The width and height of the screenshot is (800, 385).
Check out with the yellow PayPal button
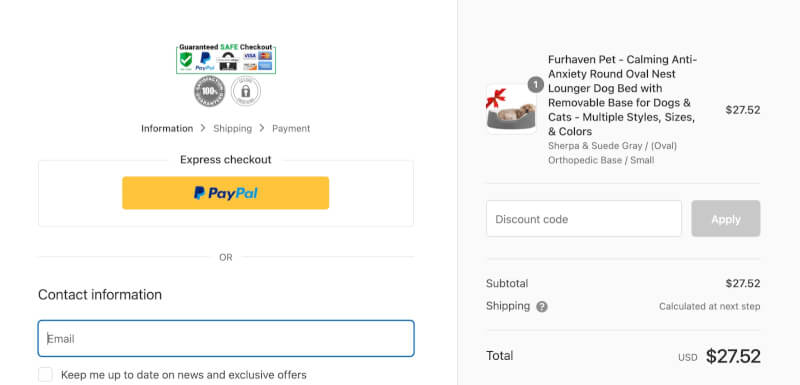coord(226,193)
